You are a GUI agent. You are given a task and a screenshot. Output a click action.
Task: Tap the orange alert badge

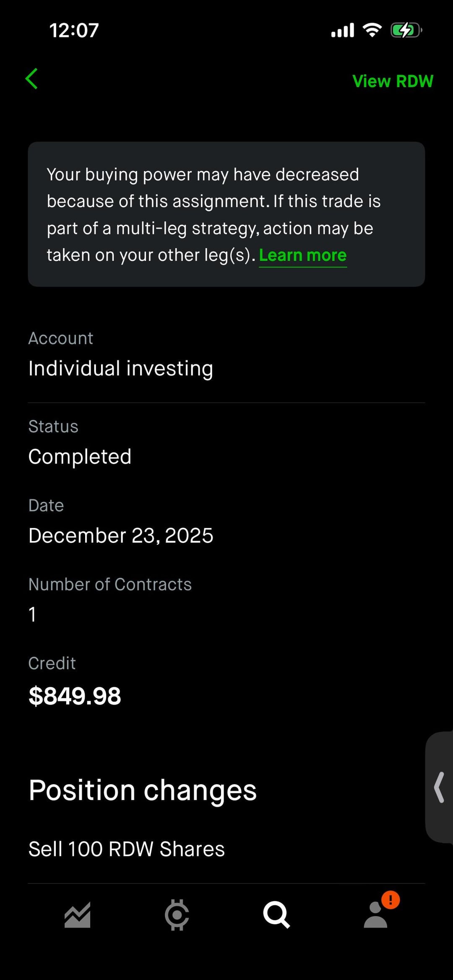pos(391,899)
